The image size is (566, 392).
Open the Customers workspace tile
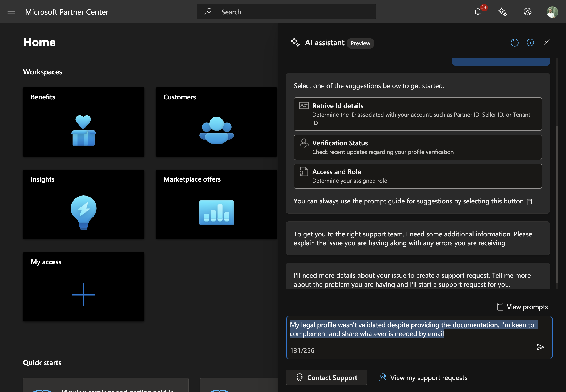point(216,122)
